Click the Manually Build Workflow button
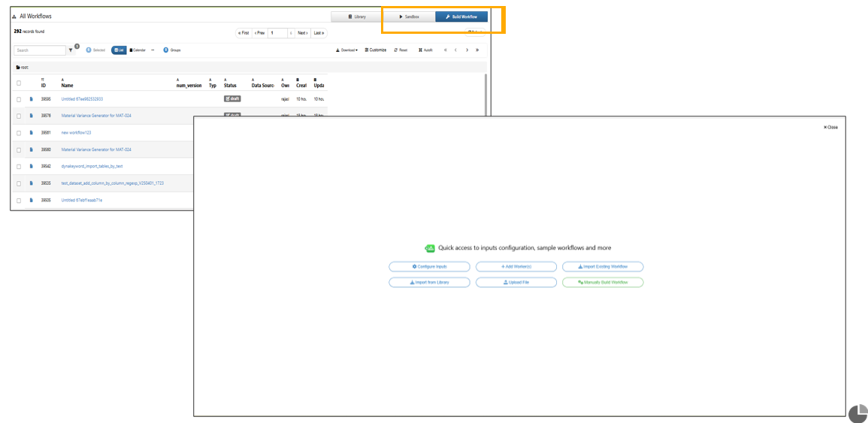This screenshot has height=423, width=868. (x=603, y=283)
